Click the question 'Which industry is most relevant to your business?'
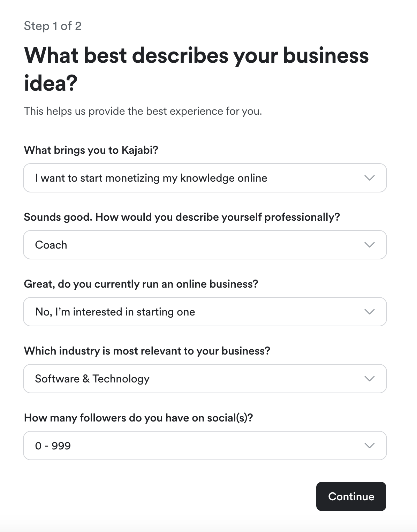This screenshot has height=532, width=417. (149, 351)
